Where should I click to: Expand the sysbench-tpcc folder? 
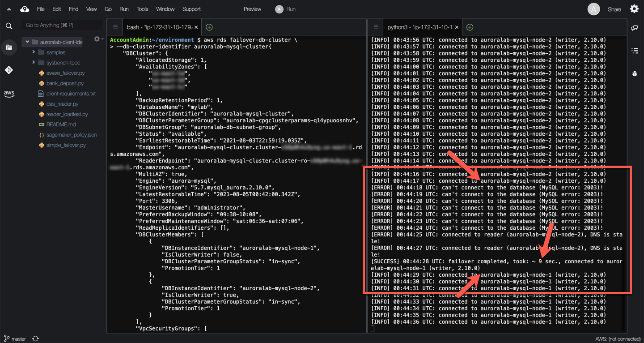pyautogui.click(x=34, y=63)
